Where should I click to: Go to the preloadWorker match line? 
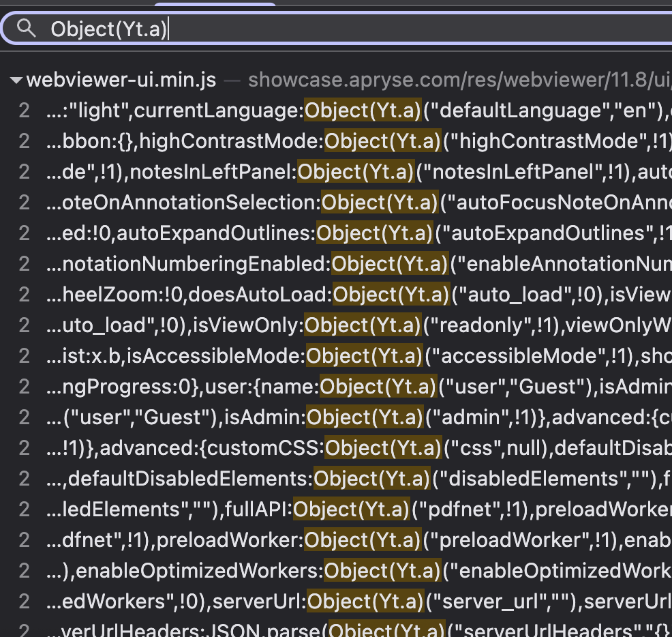[341, 540]
